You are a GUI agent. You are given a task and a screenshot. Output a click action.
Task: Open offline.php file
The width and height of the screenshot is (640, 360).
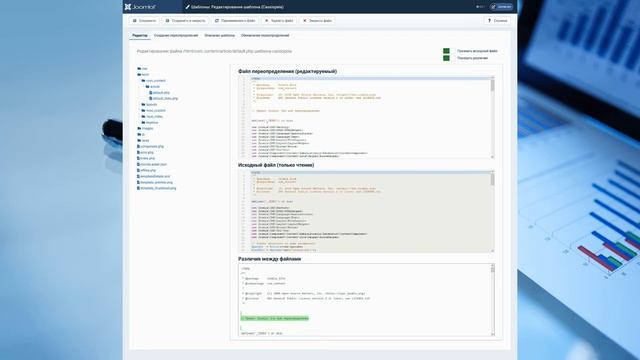click(x=147, y=170)
